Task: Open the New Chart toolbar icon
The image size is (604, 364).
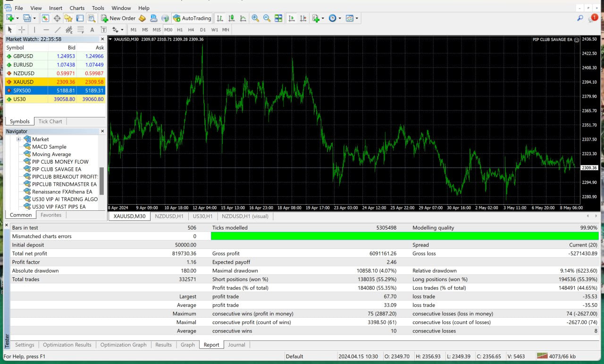Action: pos(10,18)
